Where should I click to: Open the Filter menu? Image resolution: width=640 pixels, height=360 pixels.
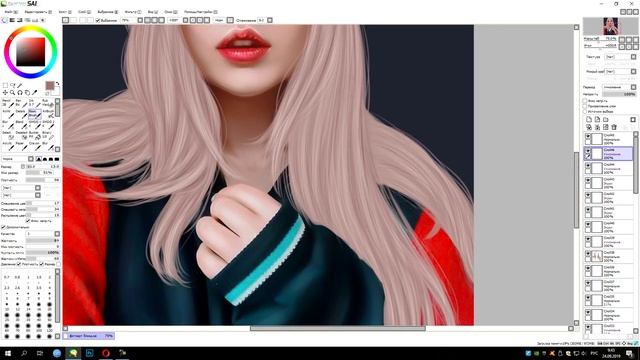point(133,12)
